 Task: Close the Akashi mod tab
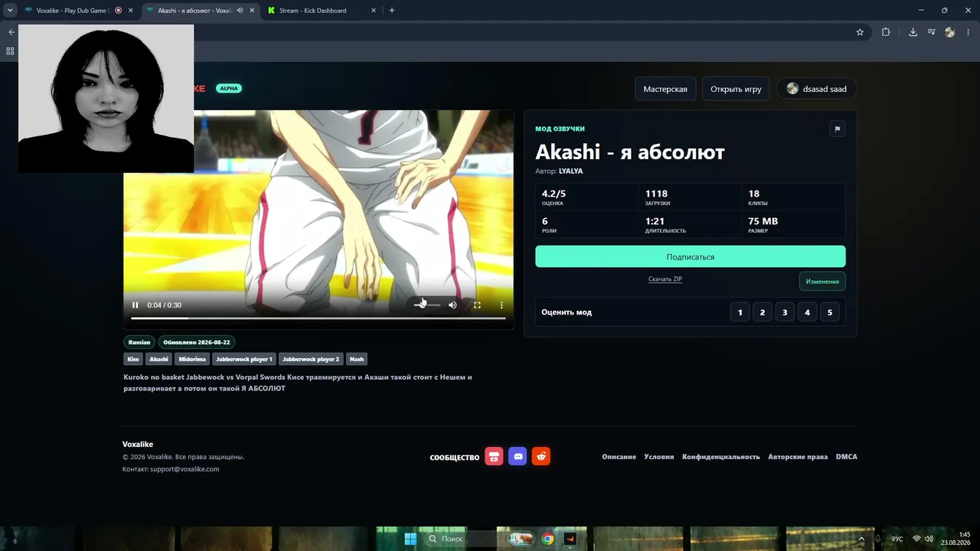pyautogui.click(x=252, y=11)
